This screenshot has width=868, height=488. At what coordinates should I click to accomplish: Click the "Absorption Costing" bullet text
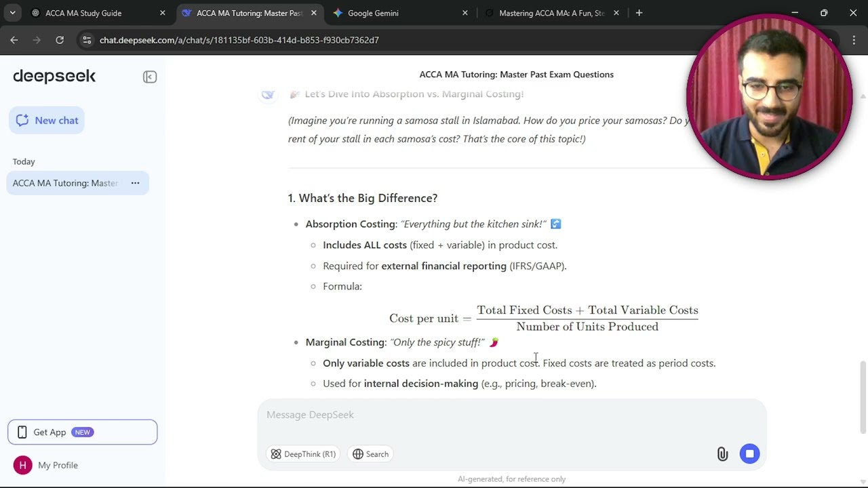pos(351,224)
